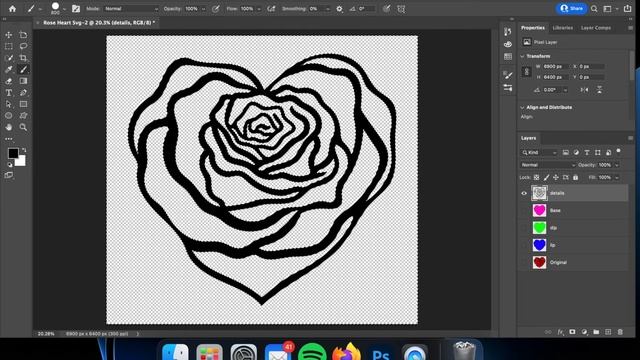Go to the Home screen

tap(12, 9)
